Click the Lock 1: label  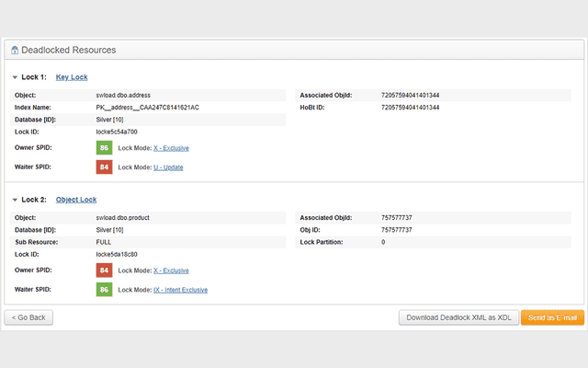click(x=34, y=77)
